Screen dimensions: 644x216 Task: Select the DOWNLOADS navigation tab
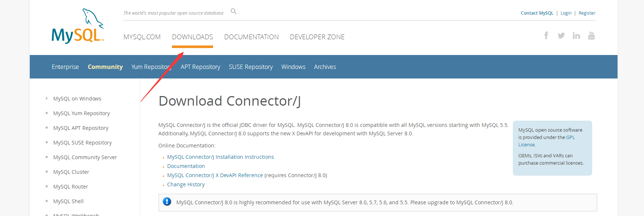click(x=193, y=37)
